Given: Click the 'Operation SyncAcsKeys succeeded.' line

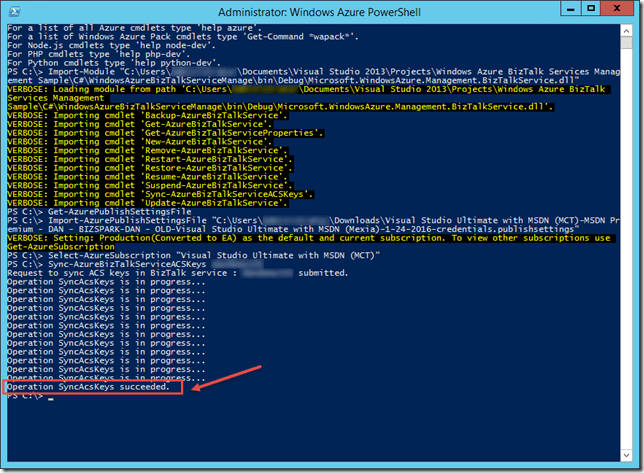Looking at the screenshot, I should [x=92, y=387].
